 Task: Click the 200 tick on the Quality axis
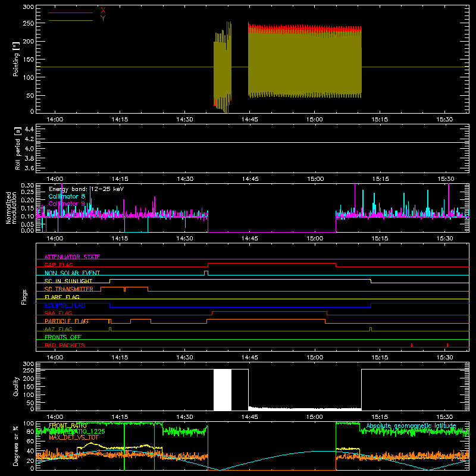click(x=29, y=378)
